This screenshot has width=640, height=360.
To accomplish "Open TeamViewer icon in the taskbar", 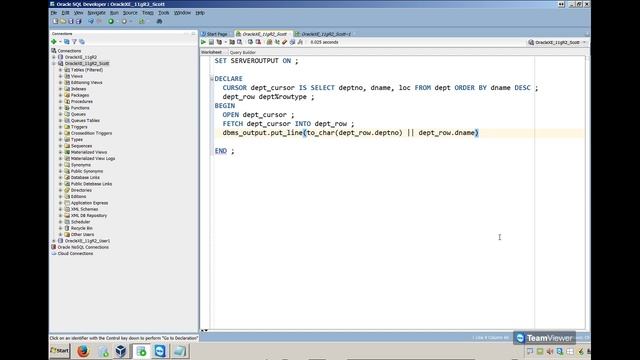I will [x=160, y=351].
